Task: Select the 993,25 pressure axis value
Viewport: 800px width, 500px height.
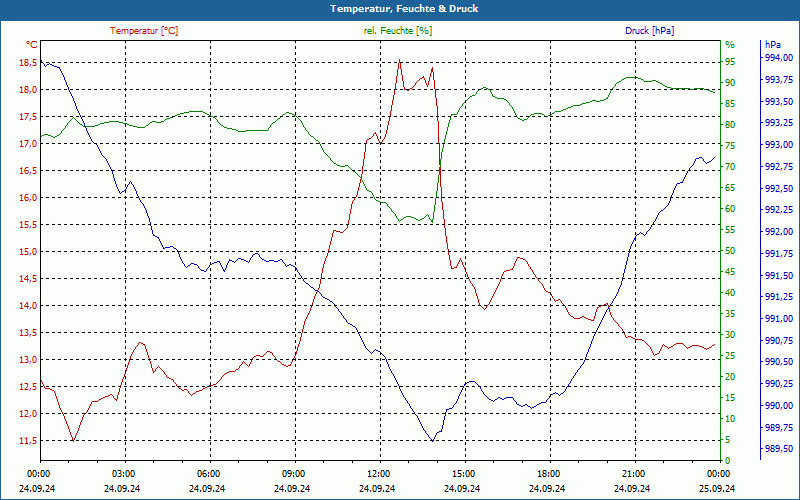Action: (779, 123)
